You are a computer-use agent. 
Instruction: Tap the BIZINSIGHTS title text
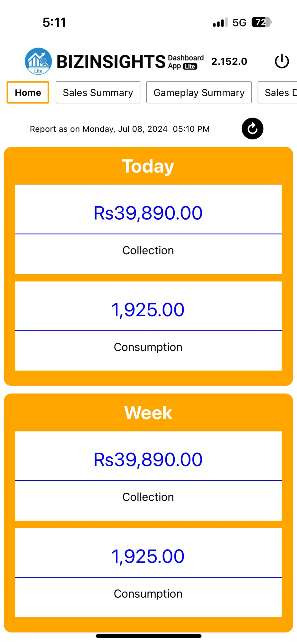pos(111,62)
